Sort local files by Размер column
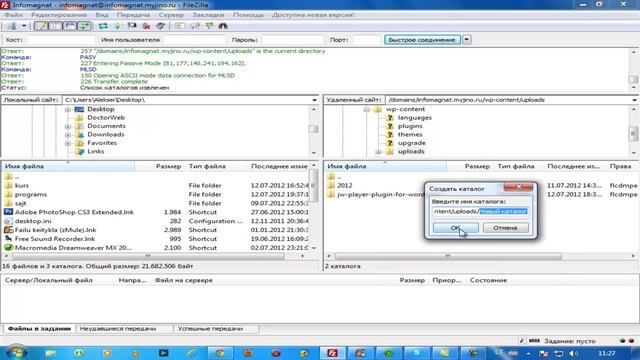The image size is (640, 360). click(x=168, y=167)
